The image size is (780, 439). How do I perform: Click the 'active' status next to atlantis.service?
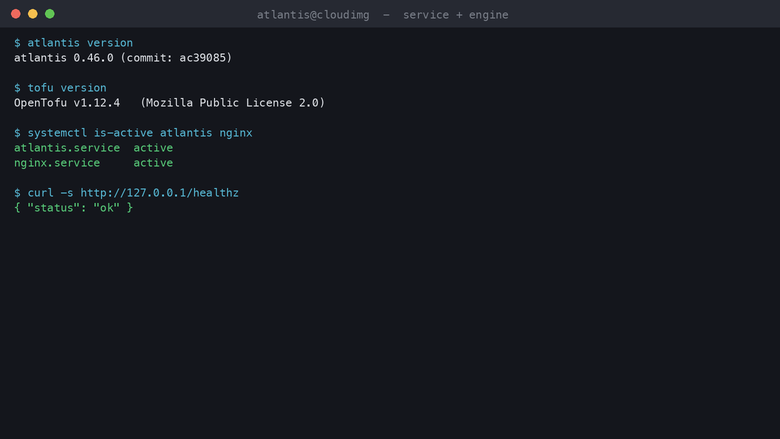pyautogui.click(x=153, y=148)
